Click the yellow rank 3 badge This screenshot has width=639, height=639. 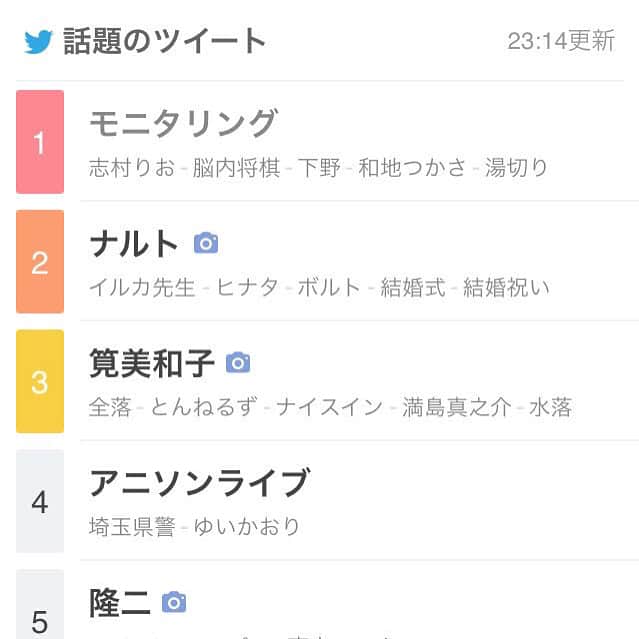coord(40,382)
